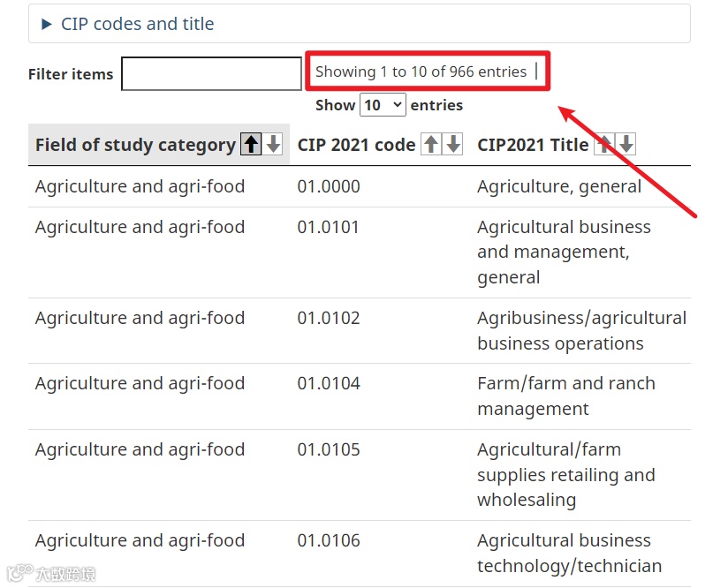Select the 01.0000 code cell
Viewport: 728px width, 588px height.
point(329,186)
